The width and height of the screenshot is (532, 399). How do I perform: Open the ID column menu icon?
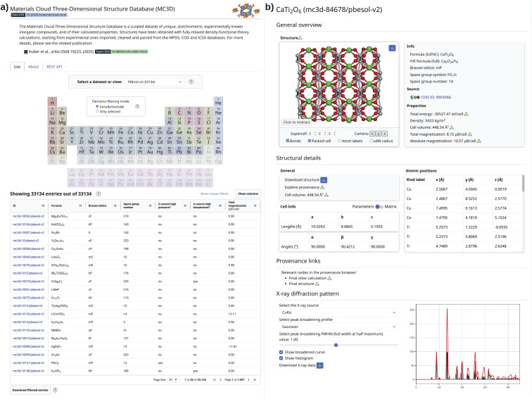43,205
